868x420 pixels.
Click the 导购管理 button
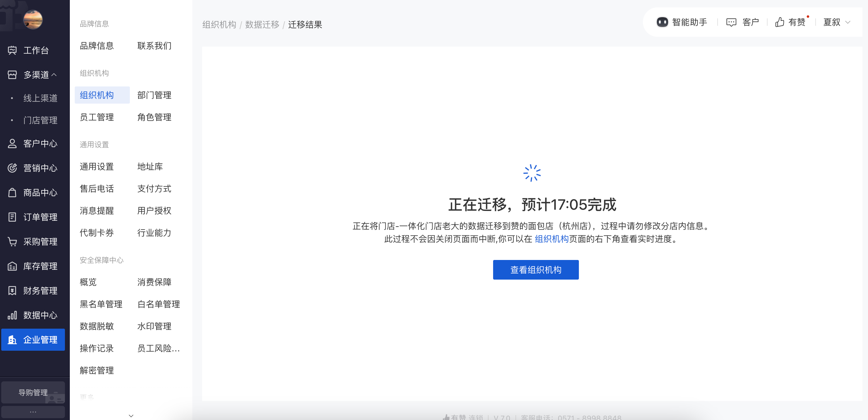coord(33,392)
